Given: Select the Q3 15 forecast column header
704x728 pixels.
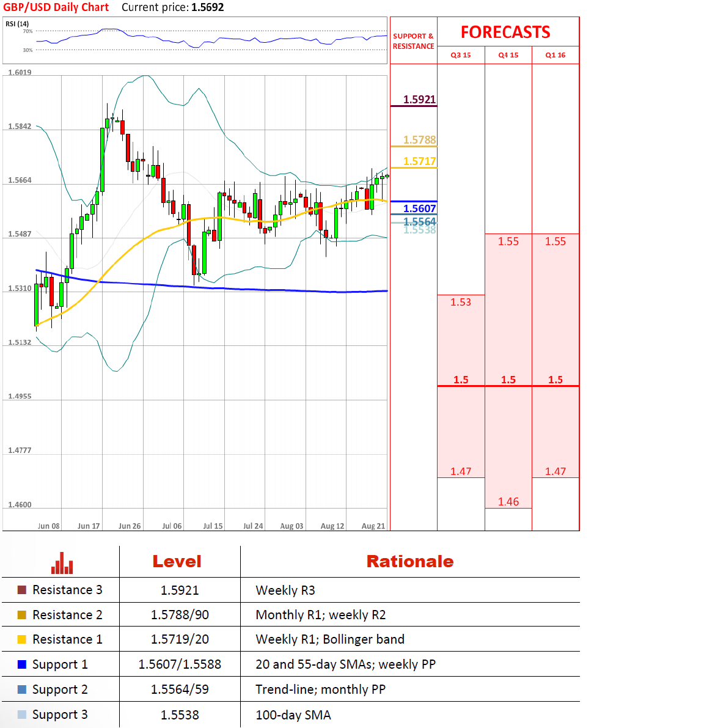Looking at the screenshot, I should pos(461,55).
